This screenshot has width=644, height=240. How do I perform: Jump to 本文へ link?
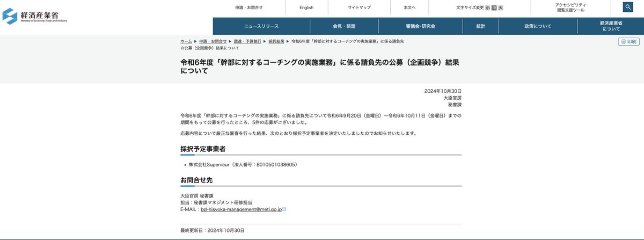coord(409,8)
